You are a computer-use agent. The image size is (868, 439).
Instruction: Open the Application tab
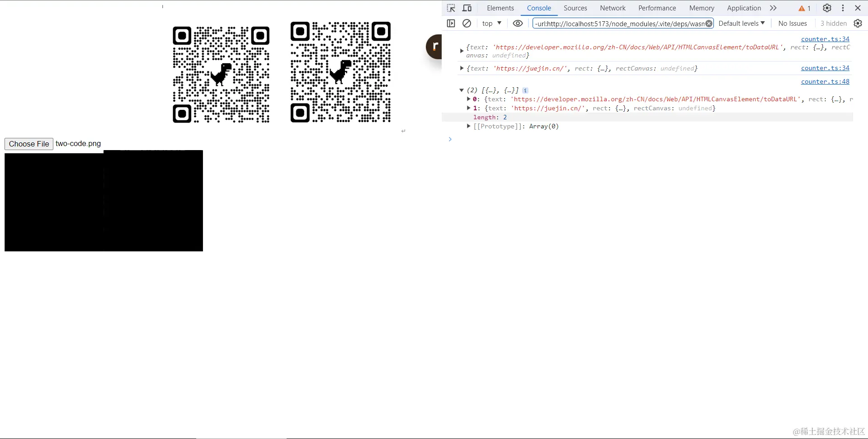[x=744, y=8]
